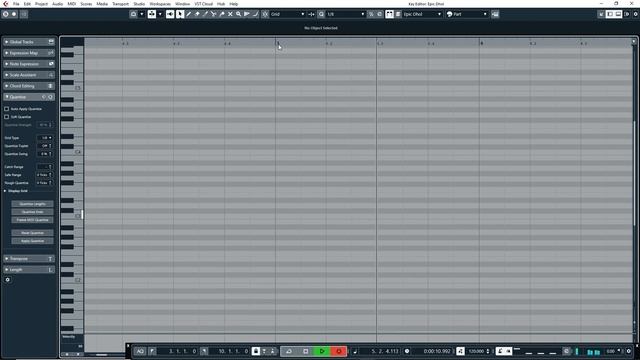640x360 pixels.
Task: Toggle Snap on/off icon
Action: (265, 14)
